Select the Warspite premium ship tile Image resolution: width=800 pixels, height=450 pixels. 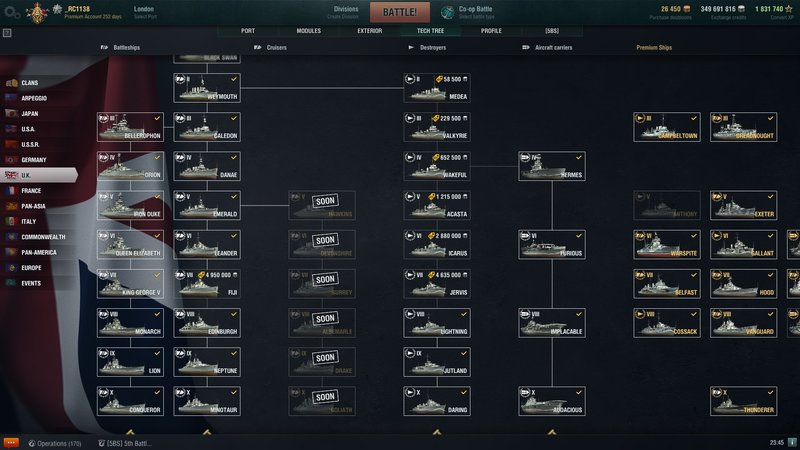click(667, 244)
